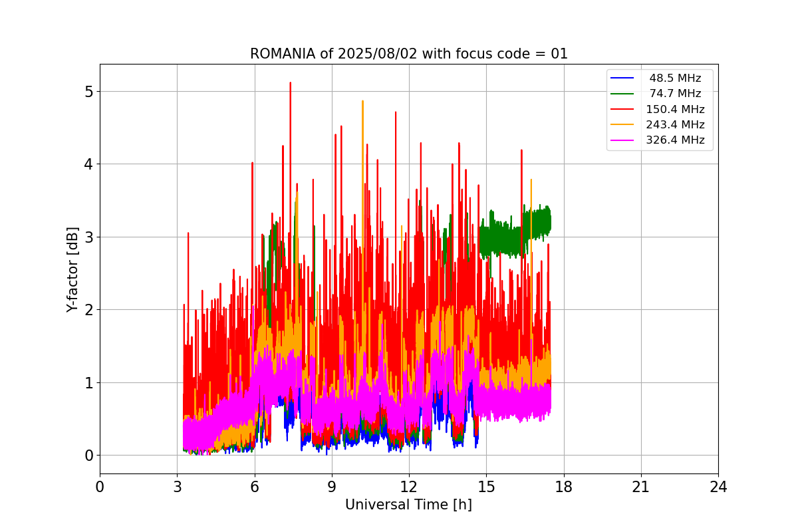Click x-axis tick label 24

718,487
